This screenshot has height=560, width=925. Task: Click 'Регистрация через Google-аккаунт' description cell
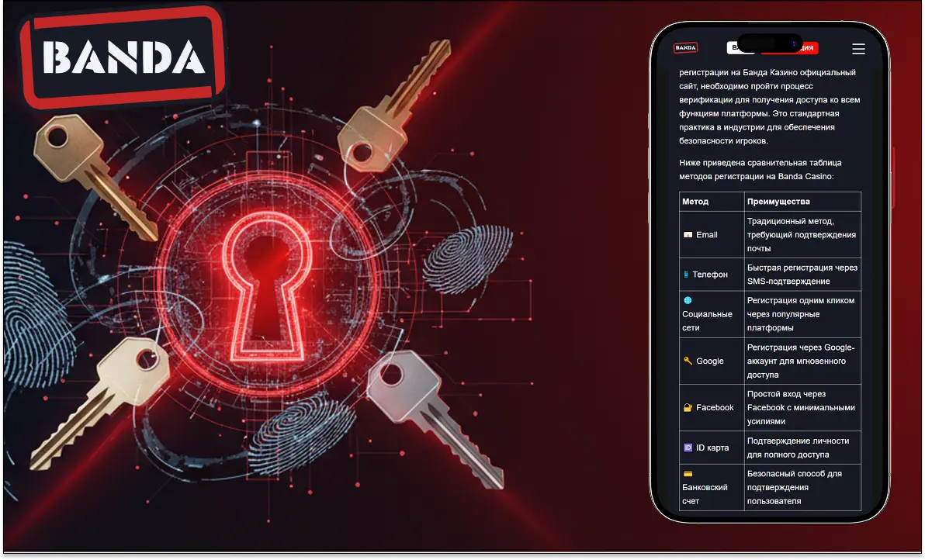pos(802,361)
